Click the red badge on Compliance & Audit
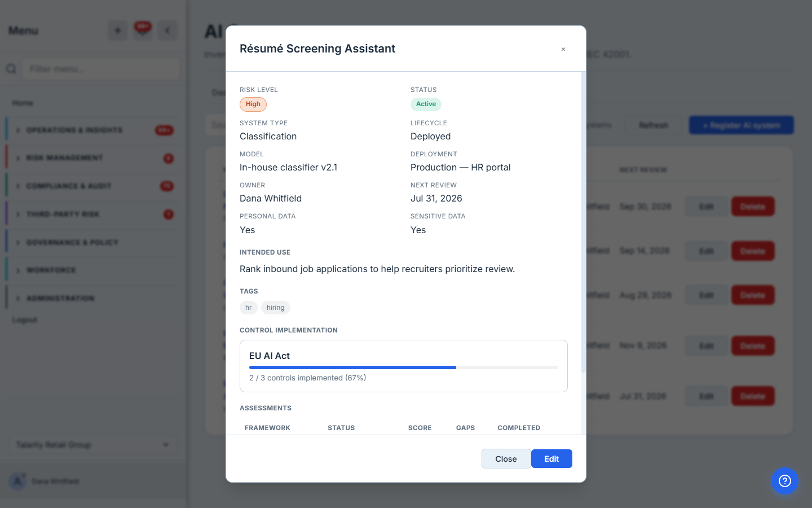The width and height of the screenshot is (812, 508). 167,186
